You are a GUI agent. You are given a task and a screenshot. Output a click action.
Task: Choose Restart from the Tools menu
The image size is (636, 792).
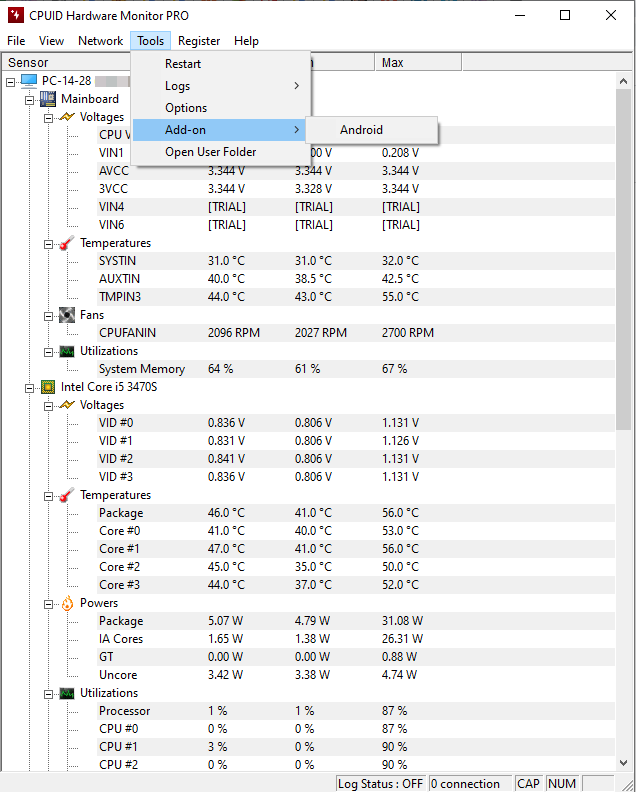pyautogui.click(x=221, y=64)
